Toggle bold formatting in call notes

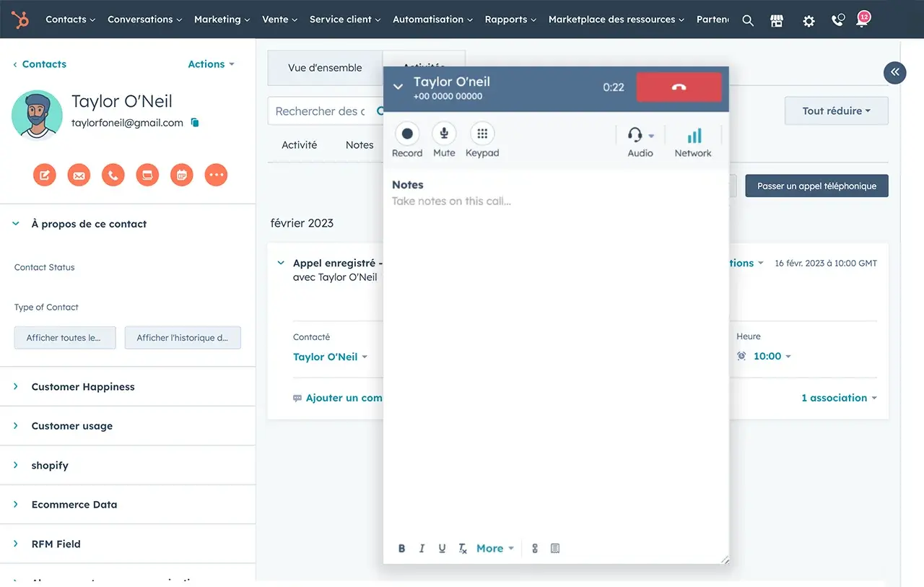(x=402, y=549)
